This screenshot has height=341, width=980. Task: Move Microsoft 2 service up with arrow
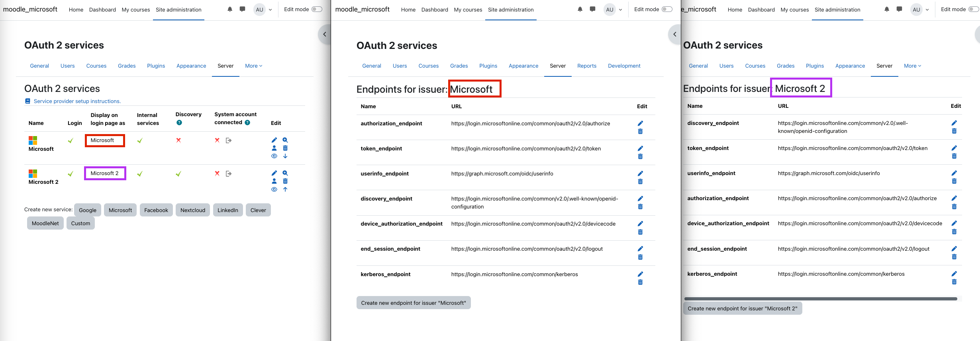[x=285, y=189]
